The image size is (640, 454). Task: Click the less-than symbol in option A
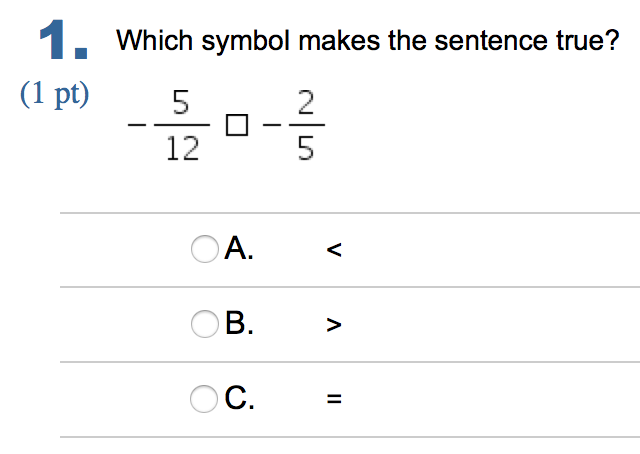point(334,251)
